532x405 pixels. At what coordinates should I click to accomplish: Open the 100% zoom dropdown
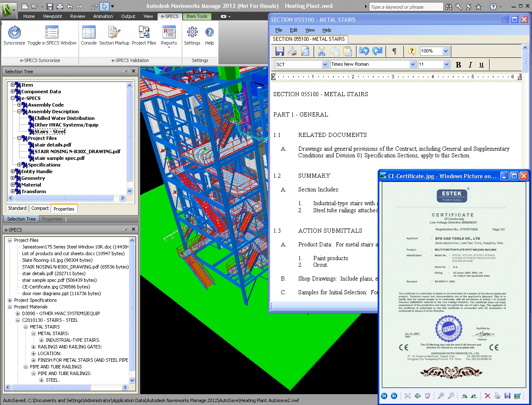tap(446, 51)
